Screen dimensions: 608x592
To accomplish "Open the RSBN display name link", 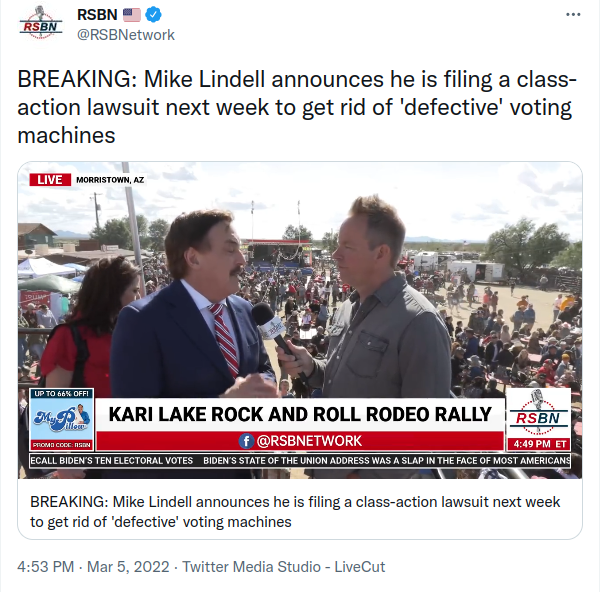I will (96, 15).
